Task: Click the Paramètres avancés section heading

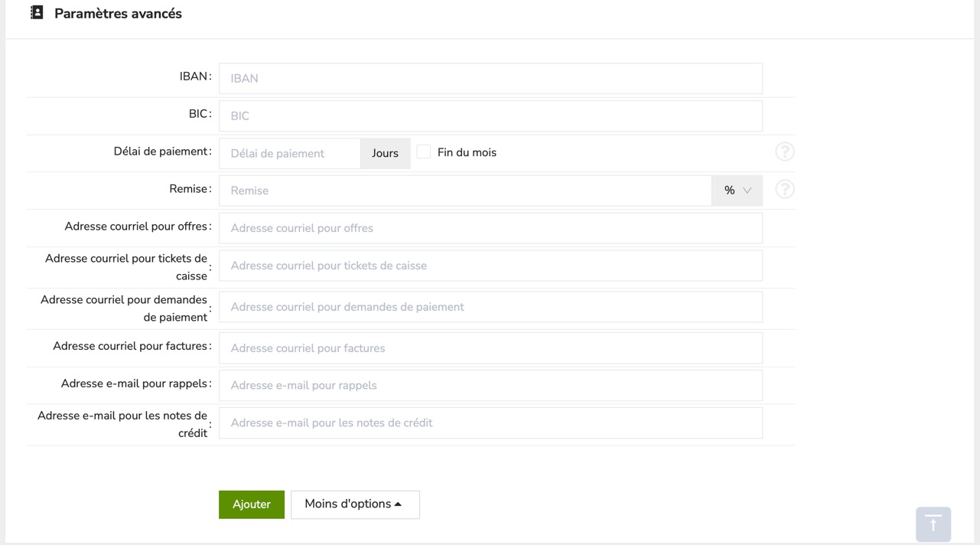Action: (x=118, y=14)
